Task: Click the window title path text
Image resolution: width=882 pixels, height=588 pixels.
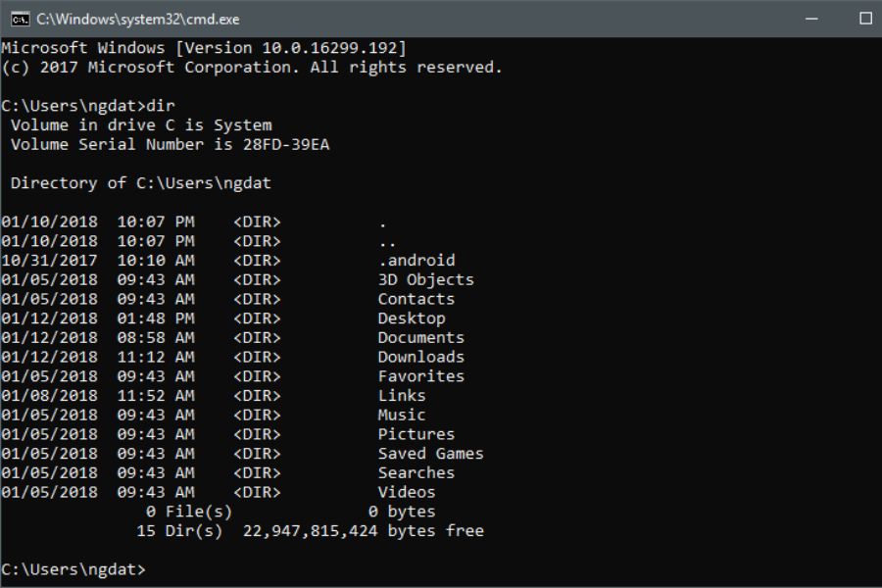Action: [x=138, y=19]
